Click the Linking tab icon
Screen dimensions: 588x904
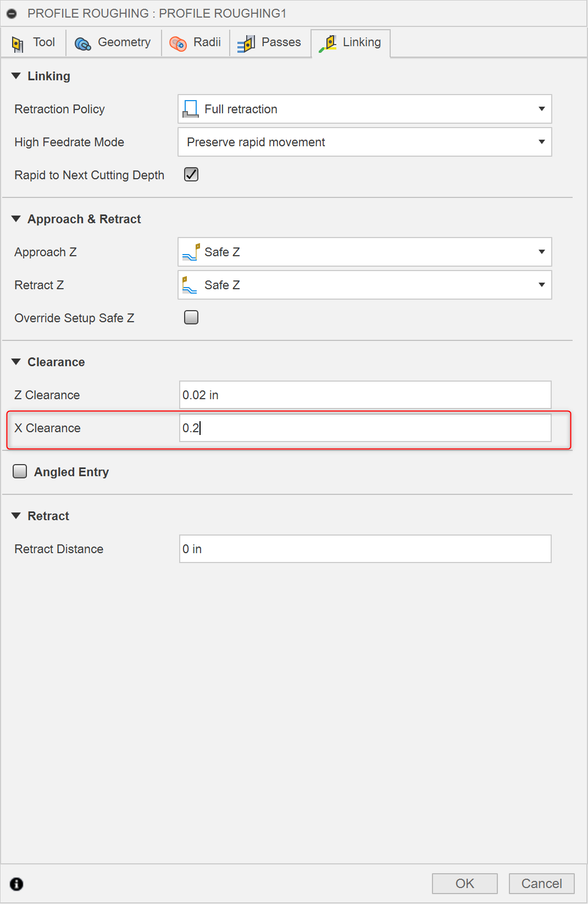tap(328, 43)
